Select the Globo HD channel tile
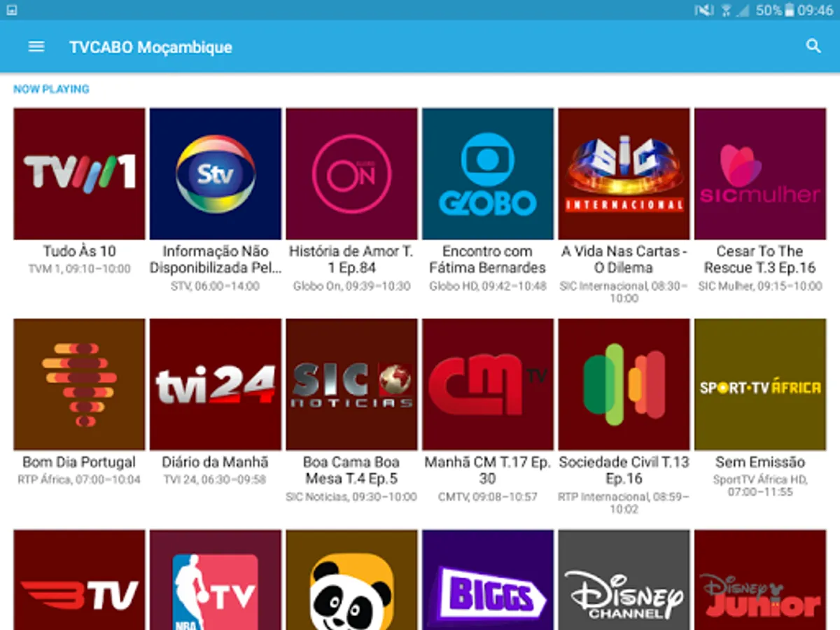This screenshot has height=630, width=840. click(487, 174)
